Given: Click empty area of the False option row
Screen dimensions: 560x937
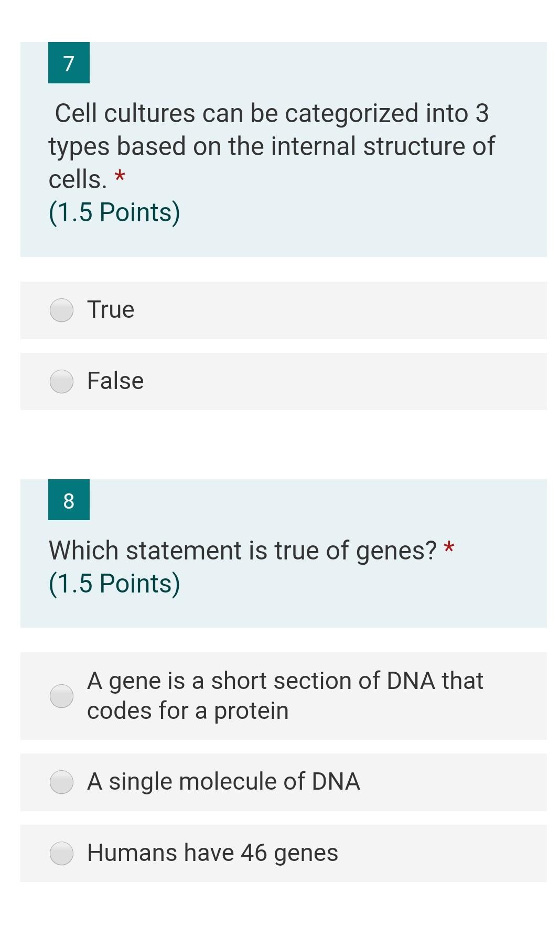Looking at the screenshot, I should pyautogui.click(x=367, y=381).
